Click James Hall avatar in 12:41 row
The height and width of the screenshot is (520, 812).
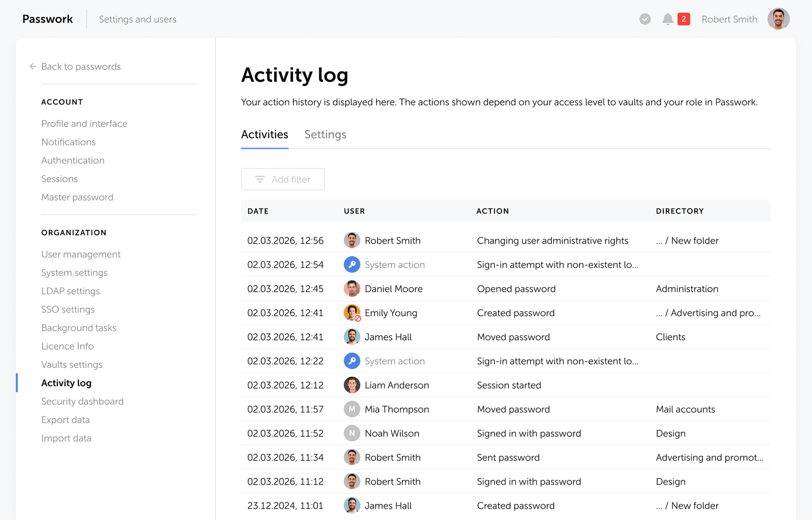(x=352, y=337)
